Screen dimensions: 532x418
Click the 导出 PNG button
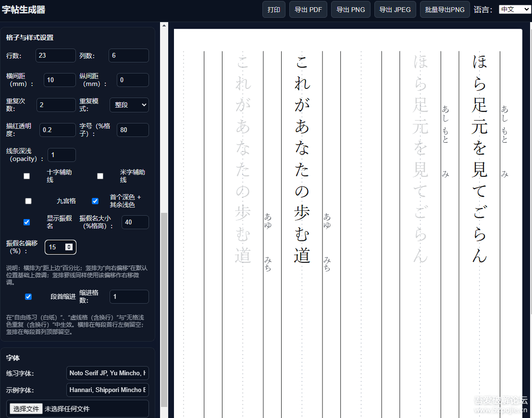pyautogui.click(x=350, y=10)
